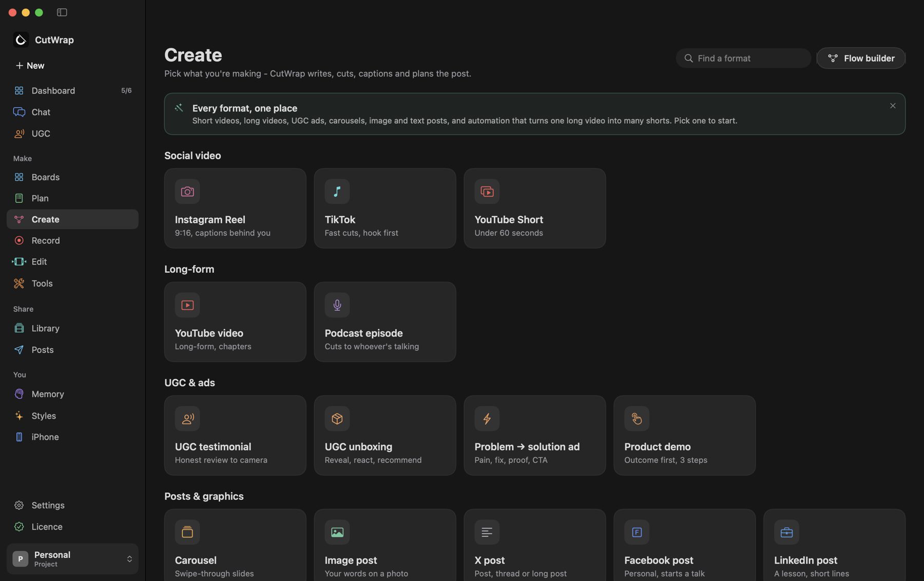Open the iPhone sidebar item
Screen dimensions: 924x581
click(x=72, y=437)
